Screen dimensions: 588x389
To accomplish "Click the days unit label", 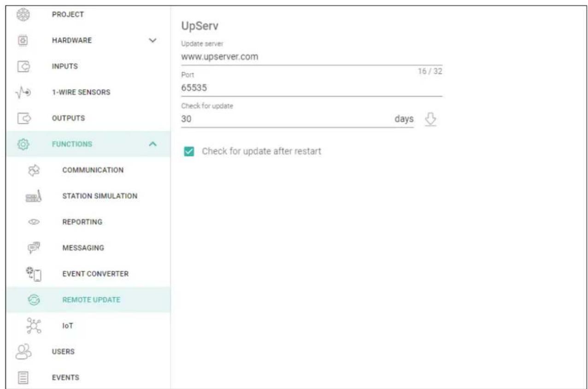I will [x=404, y=119].
